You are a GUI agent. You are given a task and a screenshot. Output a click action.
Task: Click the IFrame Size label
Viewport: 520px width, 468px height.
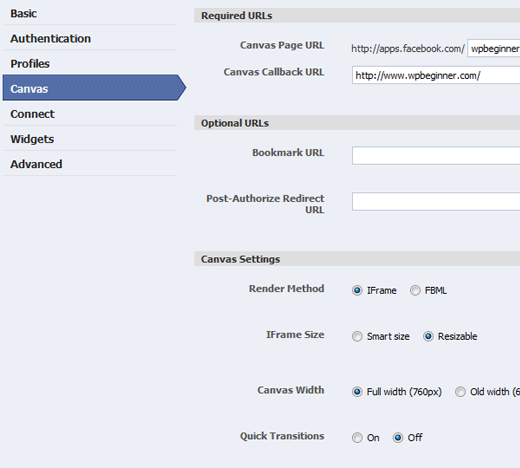(x=295, y=335)
